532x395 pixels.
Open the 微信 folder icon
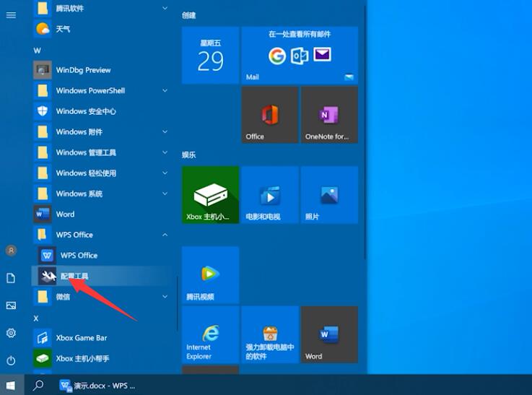[x=43, y=297]
